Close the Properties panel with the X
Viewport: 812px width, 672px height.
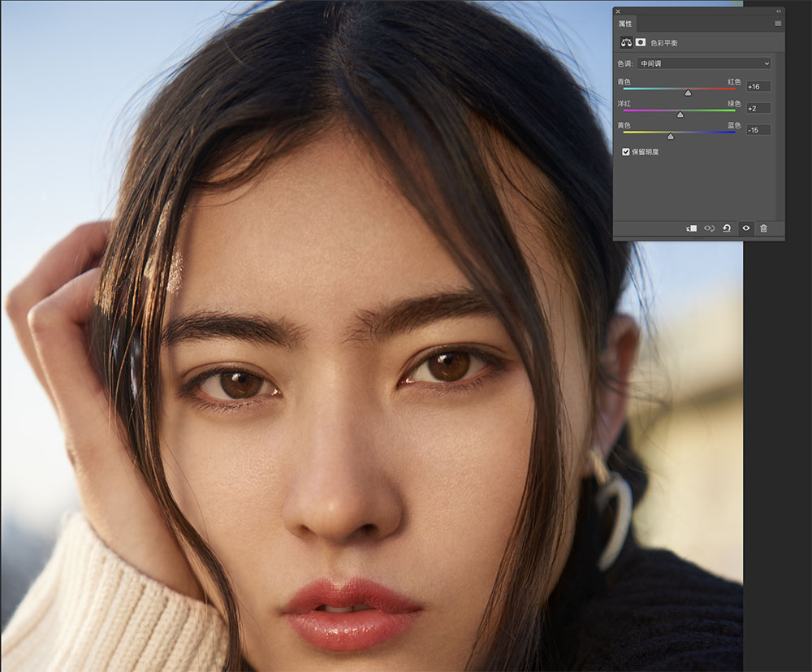tap(618, 11)
